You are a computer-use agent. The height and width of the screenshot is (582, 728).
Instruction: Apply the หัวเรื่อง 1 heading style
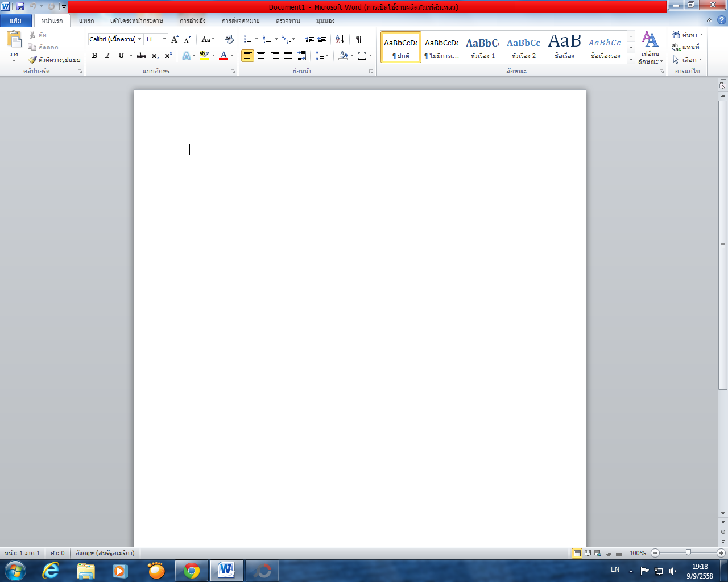(x=483, y=47)
